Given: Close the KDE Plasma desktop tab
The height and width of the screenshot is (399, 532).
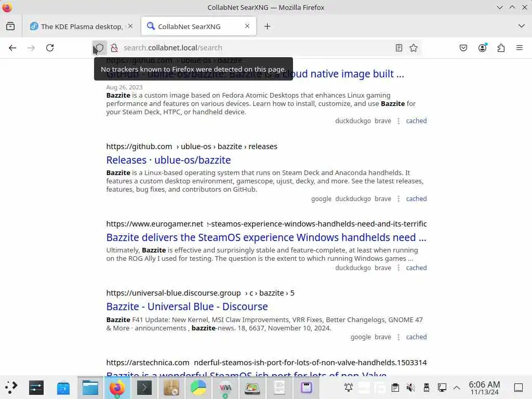Looking at the screenshot, I should [x=130, y=26].
